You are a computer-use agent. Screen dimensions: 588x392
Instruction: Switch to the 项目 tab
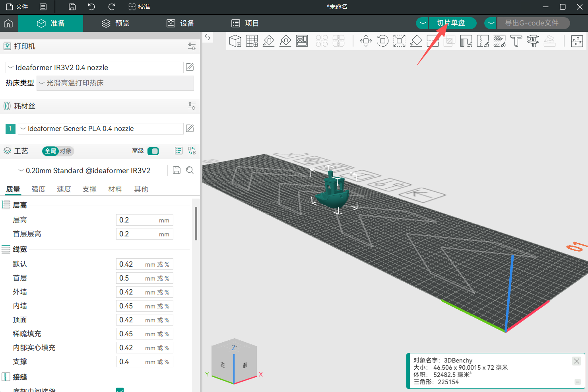tap(245, 23)
